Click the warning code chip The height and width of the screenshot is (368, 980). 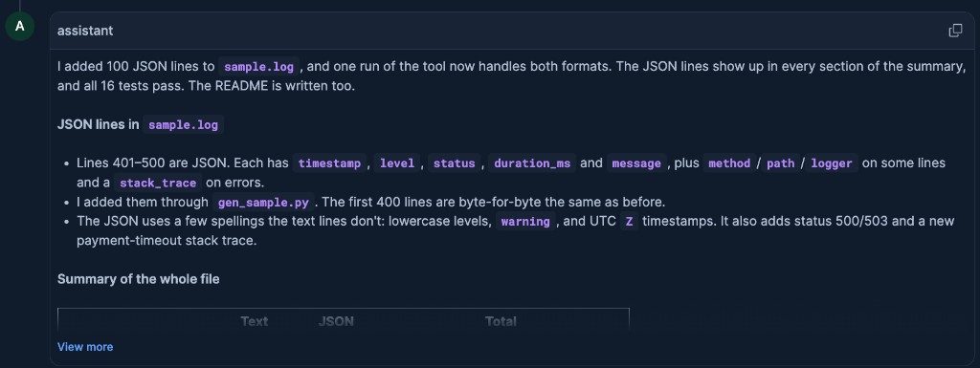[x=525, y=222]
